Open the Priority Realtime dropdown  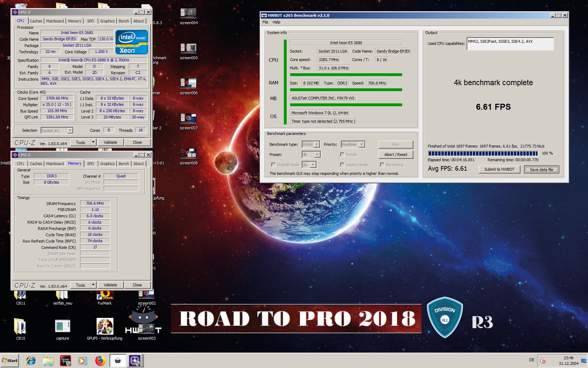pyautogui.click(x=353, y=144)
